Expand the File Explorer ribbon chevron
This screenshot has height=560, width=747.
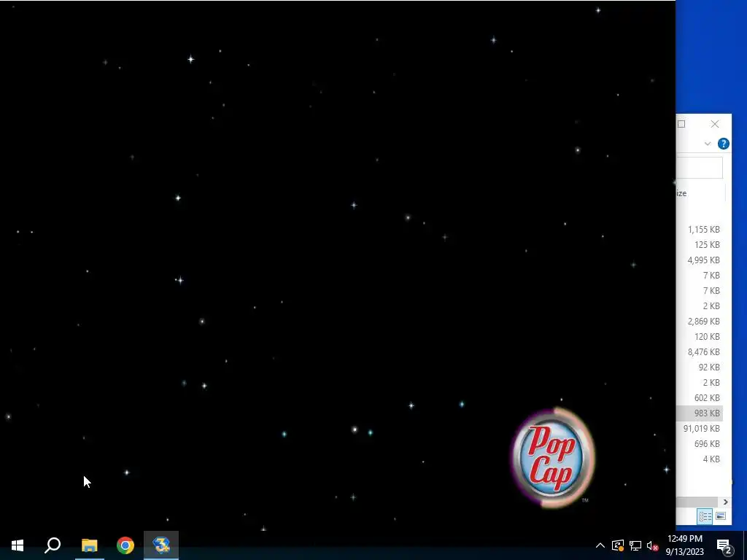point(708,144)
